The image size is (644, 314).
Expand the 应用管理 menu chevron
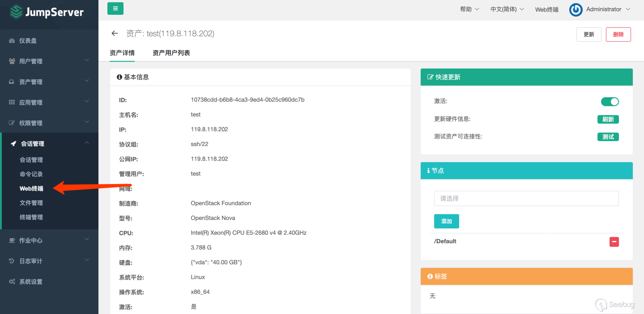87,101
